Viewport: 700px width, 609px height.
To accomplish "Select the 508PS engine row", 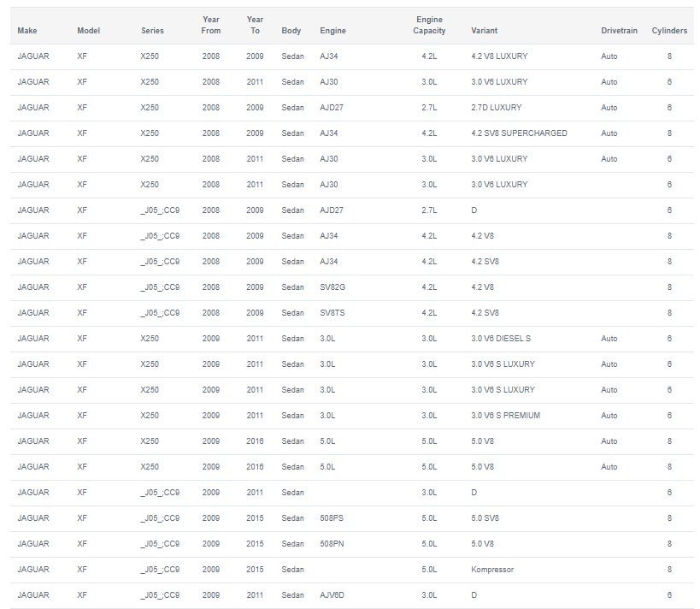I will point(352,518).
